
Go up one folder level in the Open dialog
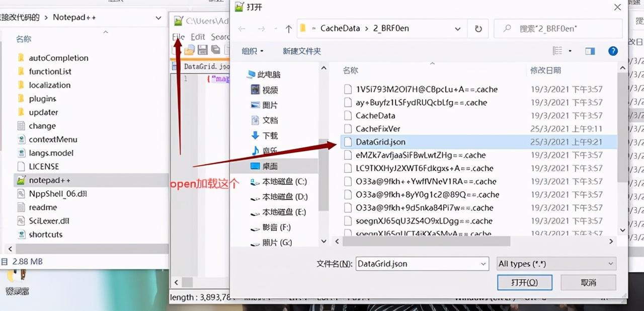[289, 29]
